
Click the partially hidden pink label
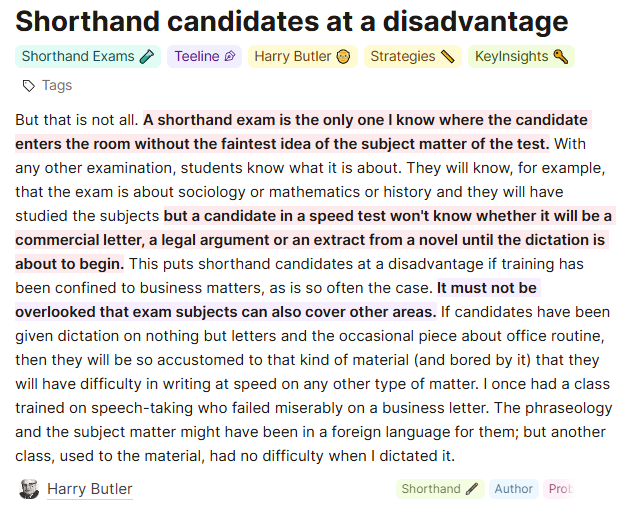[x=559, y=489]
